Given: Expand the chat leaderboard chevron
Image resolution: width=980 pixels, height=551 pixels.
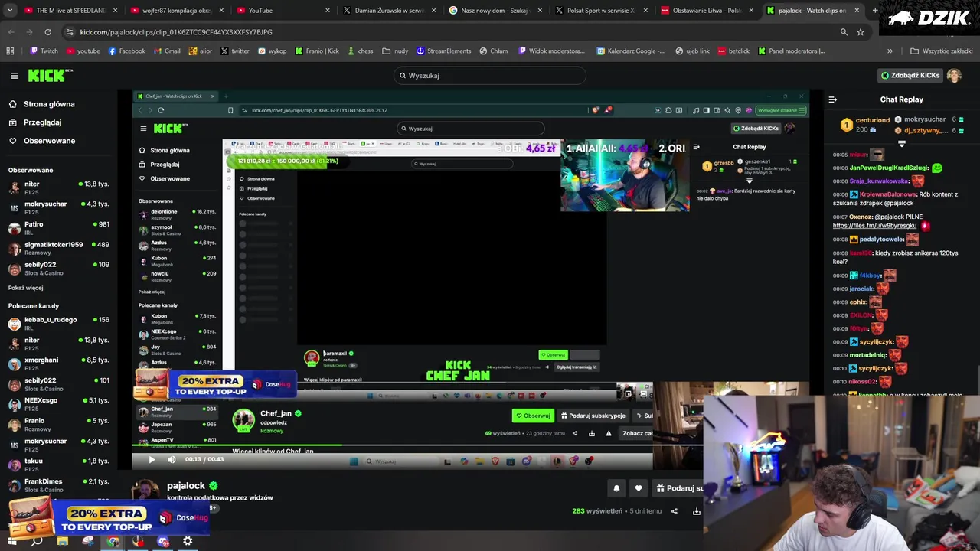Looking at the screenshot, I should point(902,144).
